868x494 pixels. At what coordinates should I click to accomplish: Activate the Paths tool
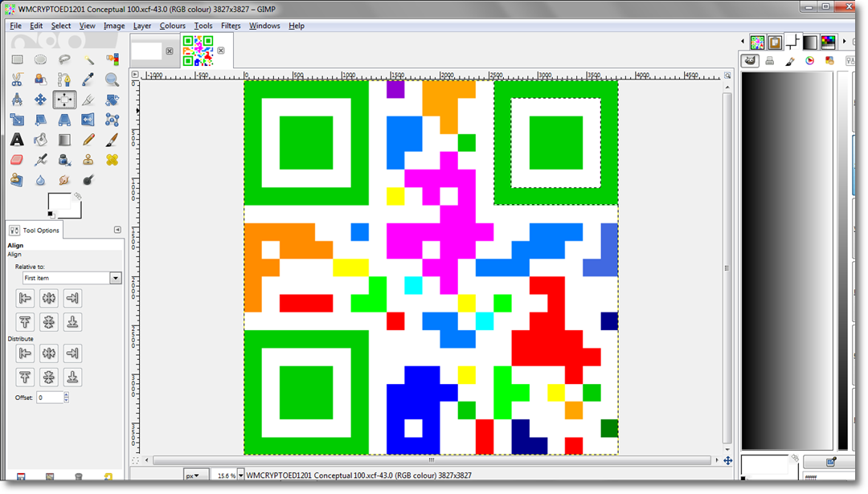(64, 80)
